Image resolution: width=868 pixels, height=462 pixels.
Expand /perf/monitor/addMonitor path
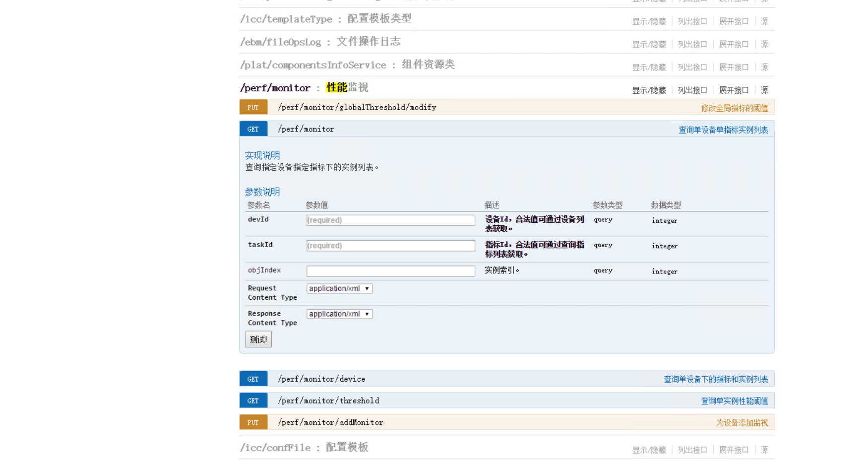[330, 423]
